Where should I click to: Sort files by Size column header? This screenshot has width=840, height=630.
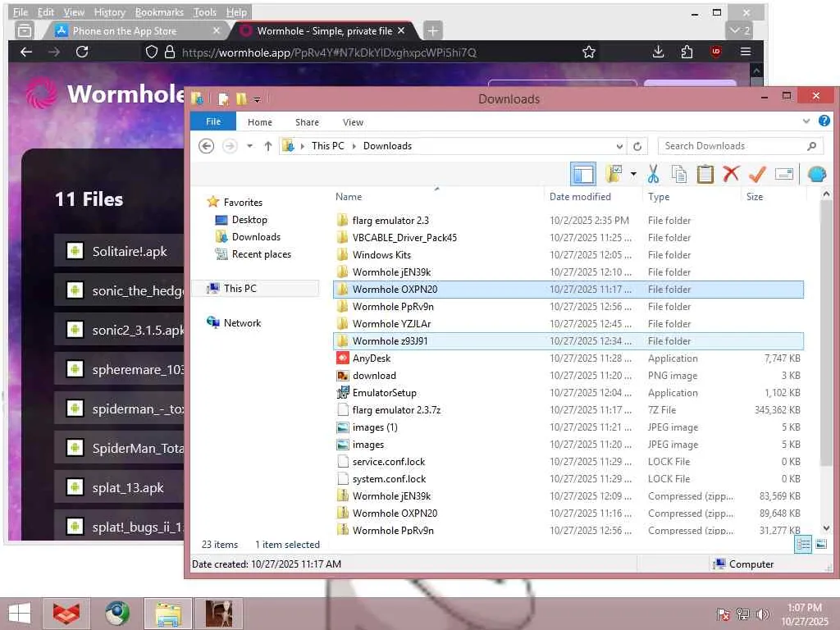755,197
